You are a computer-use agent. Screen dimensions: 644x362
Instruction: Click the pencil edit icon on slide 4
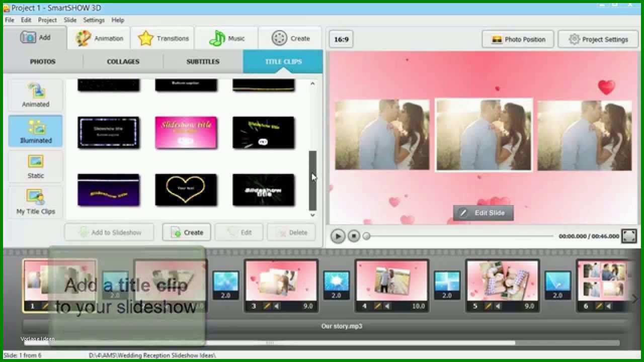point(378,306)
